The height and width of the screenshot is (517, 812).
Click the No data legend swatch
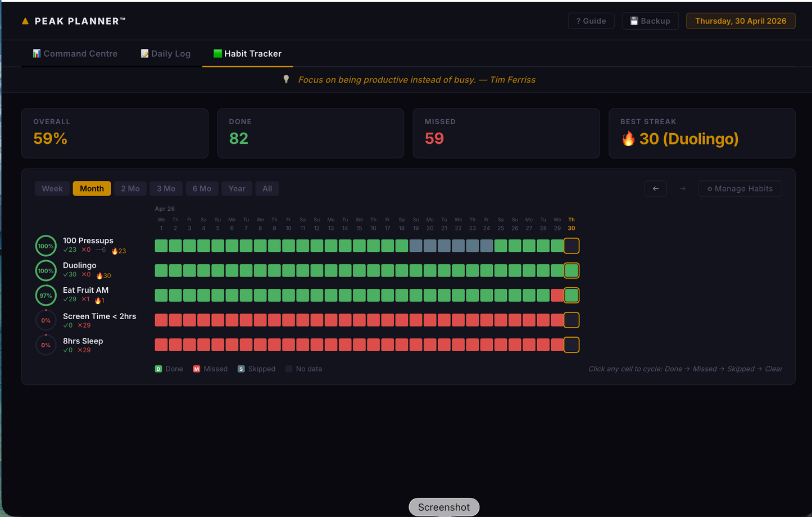(x=289, y=369)
